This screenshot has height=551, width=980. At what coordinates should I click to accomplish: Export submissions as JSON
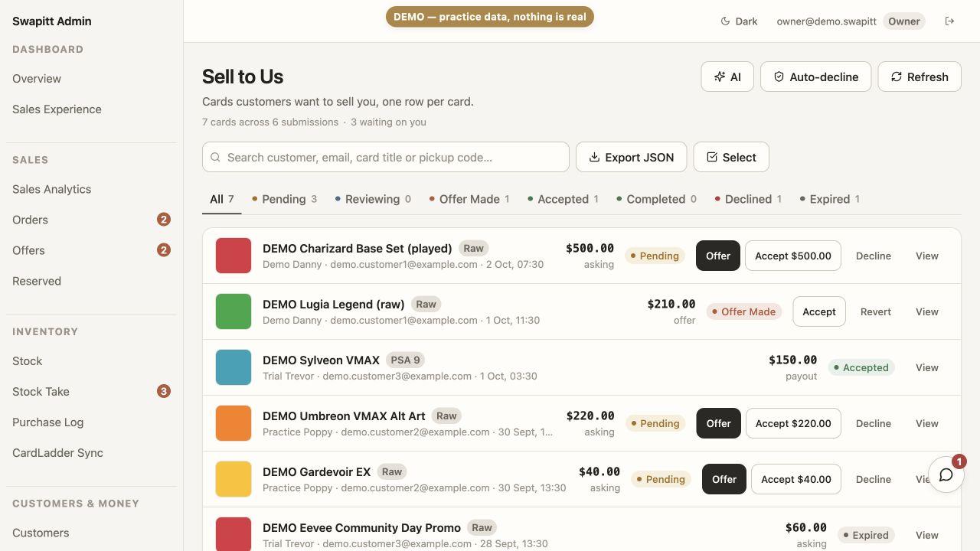631,157
